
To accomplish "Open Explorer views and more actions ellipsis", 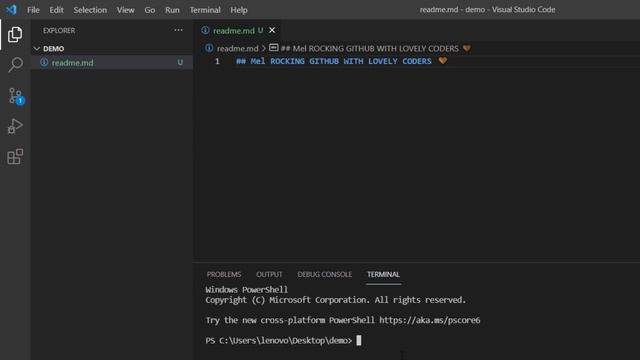I will (178, 30).
